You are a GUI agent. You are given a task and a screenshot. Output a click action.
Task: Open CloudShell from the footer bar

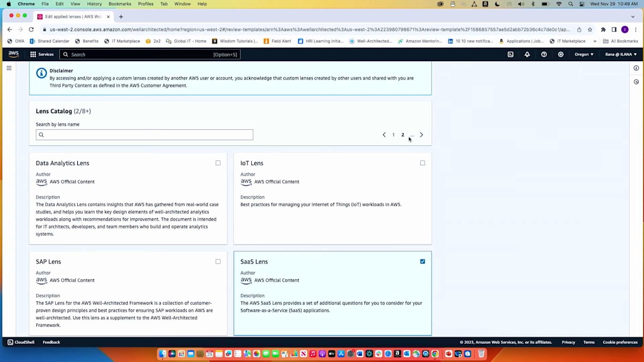21,342
